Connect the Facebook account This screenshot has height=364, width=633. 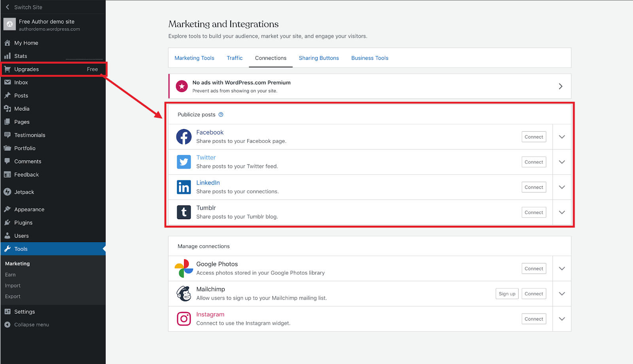[x=534, y=137]
